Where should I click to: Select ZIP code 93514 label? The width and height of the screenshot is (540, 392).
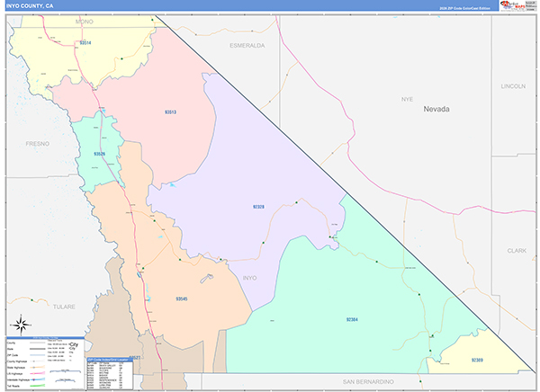[x=85, y=43]
